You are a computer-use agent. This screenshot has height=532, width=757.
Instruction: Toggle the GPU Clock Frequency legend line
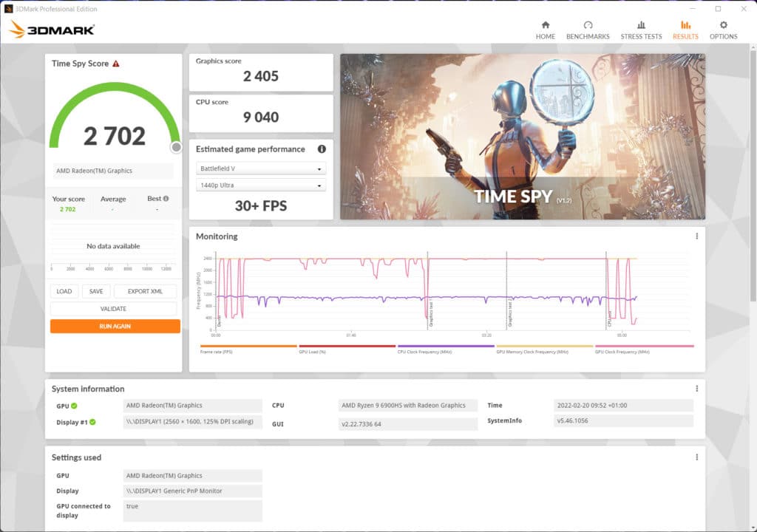click(x=644, y=349)
